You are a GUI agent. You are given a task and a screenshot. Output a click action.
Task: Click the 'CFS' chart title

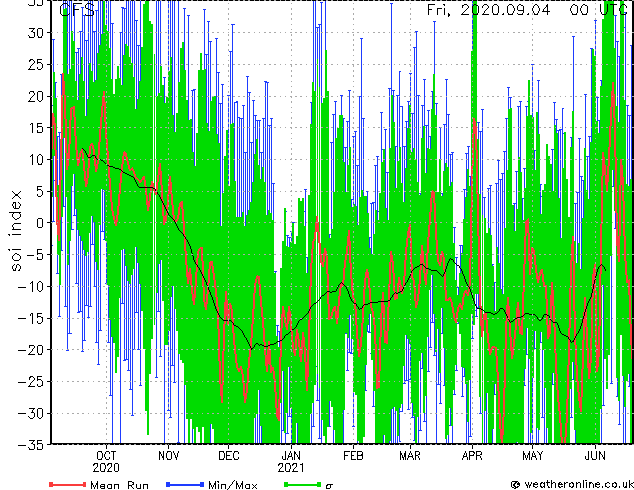click(76, 9)
